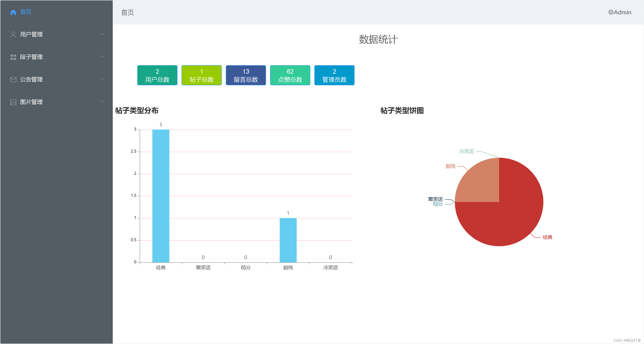Click the 1.5 y-axis tick label

tap(133, 196)
